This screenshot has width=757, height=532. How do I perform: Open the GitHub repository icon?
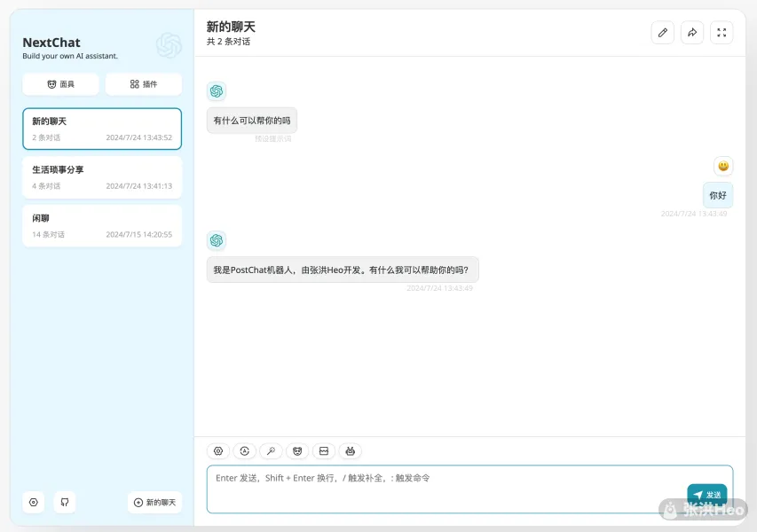(x=65, y=503)
